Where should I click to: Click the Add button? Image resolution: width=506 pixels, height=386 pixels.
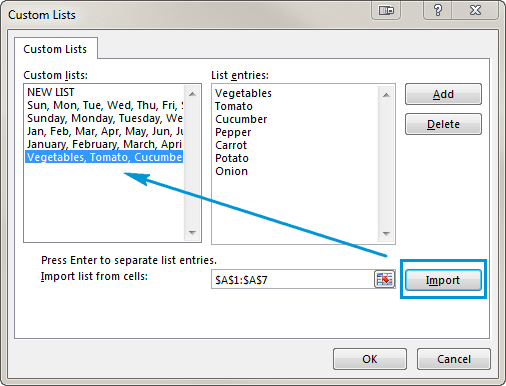tap(443, 94)
